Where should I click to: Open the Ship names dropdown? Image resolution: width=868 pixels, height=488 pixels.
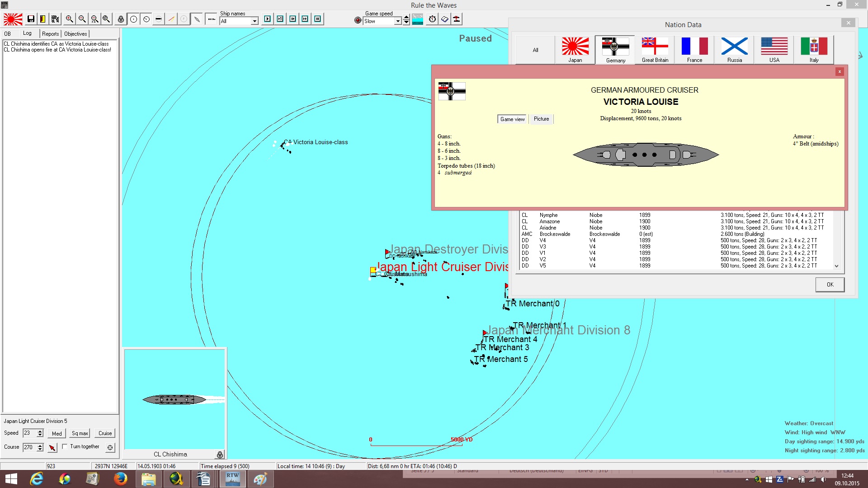pos(255,21)
